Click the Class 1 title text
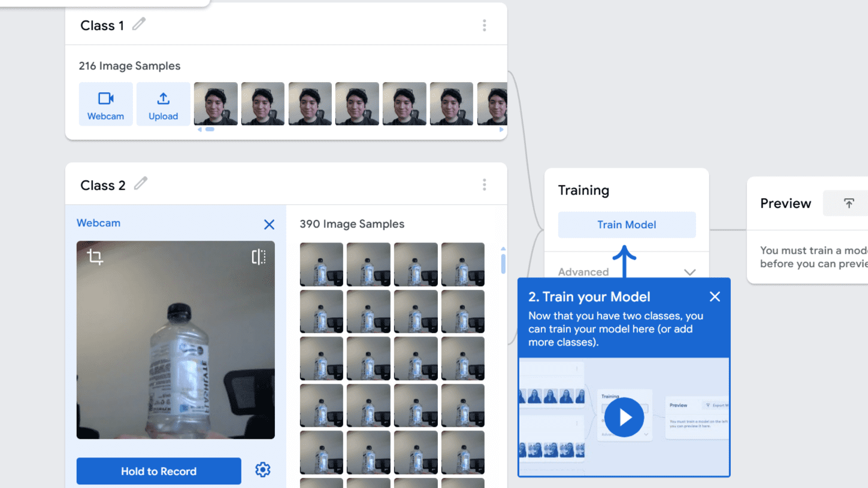This screenshot has width=868, height=488. pyautogui.click(x=102, y=26)
